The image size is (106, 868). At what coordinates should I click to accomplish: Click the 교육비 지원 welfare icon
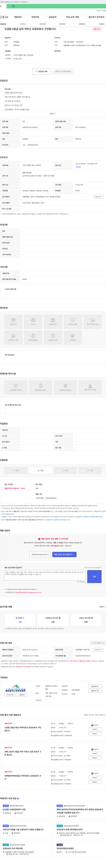tap(73, 322)
